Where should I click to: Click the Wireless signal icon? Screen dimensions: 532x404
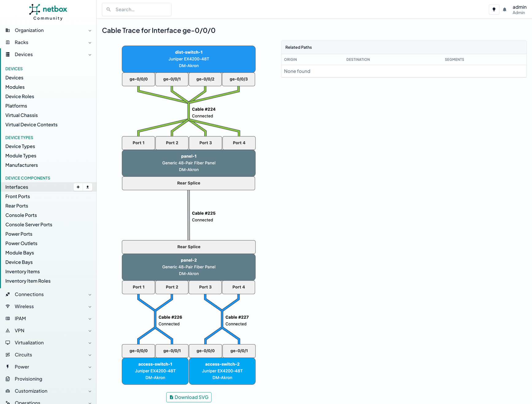[8, 306]
